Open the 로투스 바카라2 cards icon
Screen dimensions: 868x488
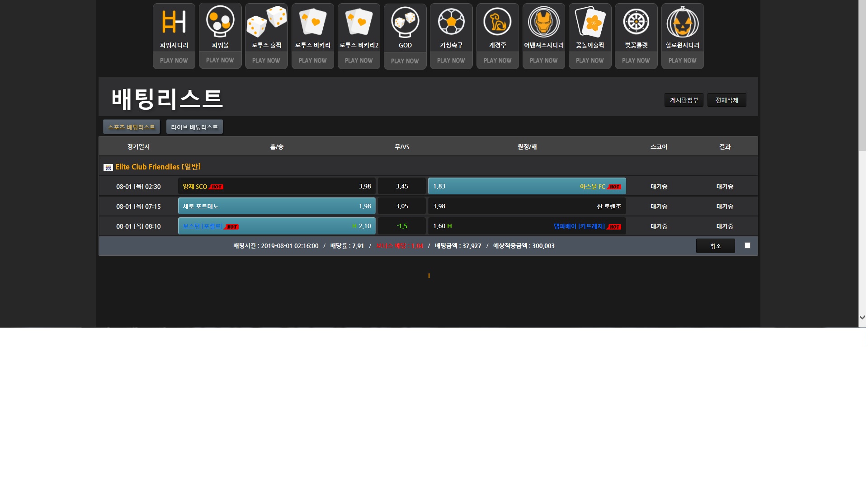click(359, 22)
